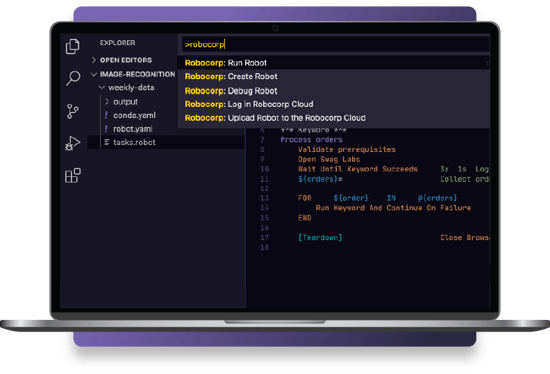
Task: Collapse the IMAGE-RECOGNITION folder section
Action: [94, 74]
